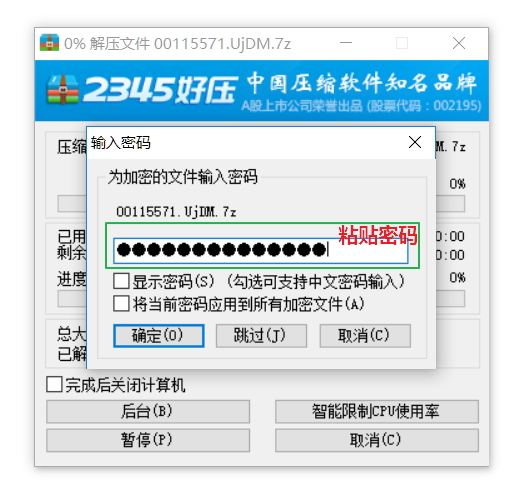
Task: Close the 输入密码 password dialog
Action: 415,142
